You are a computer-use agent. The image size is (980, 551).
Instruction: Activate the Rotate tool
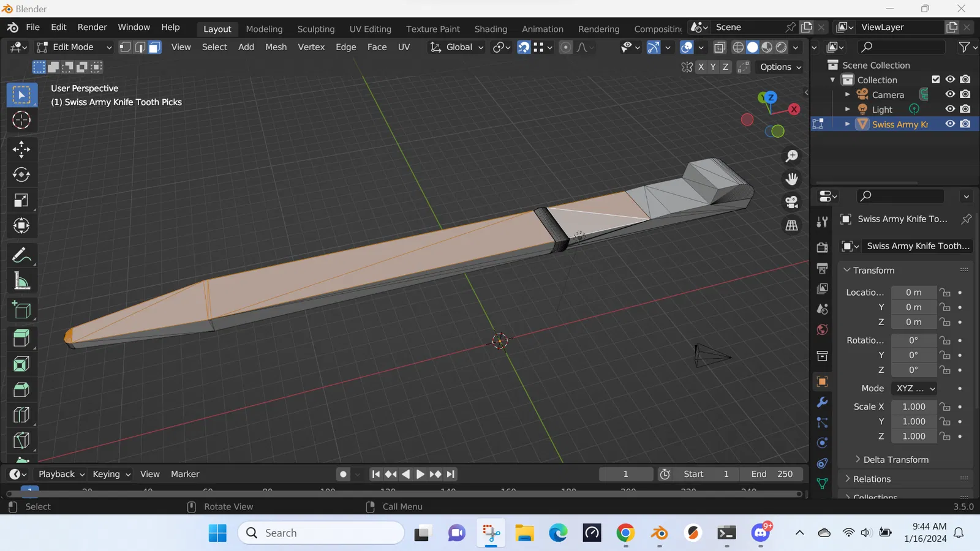click(x=21, y=175)
